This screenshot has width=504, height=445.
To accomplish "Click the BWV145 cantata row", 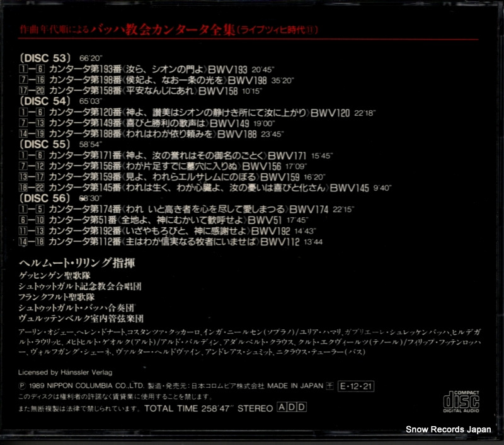I will pos(205,188).
